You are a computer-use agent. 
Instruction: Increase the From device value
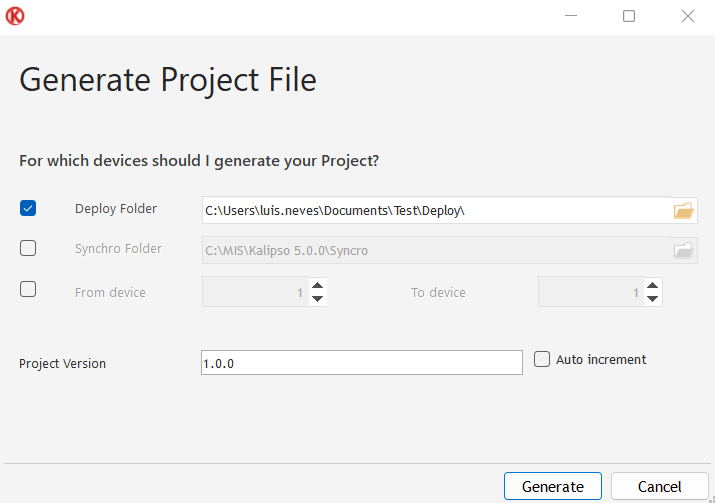coord(317,286)
